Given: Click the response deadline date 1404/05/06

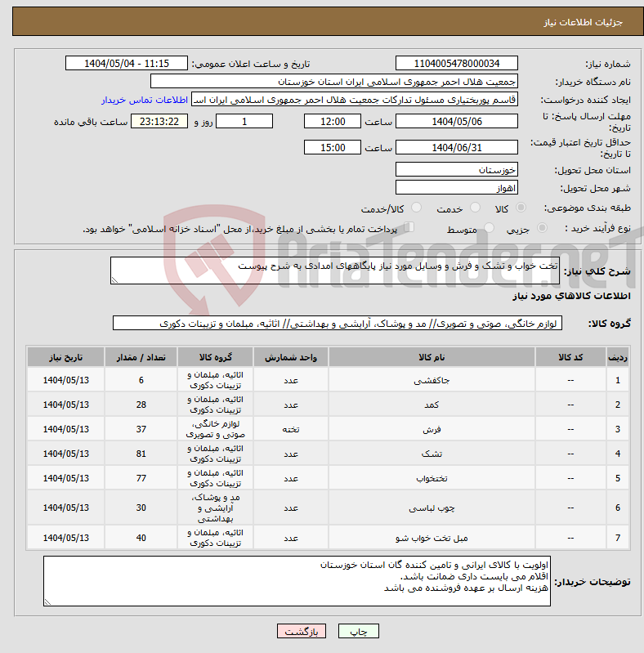Looking at the screenshot, I should [x=457, y=121].
